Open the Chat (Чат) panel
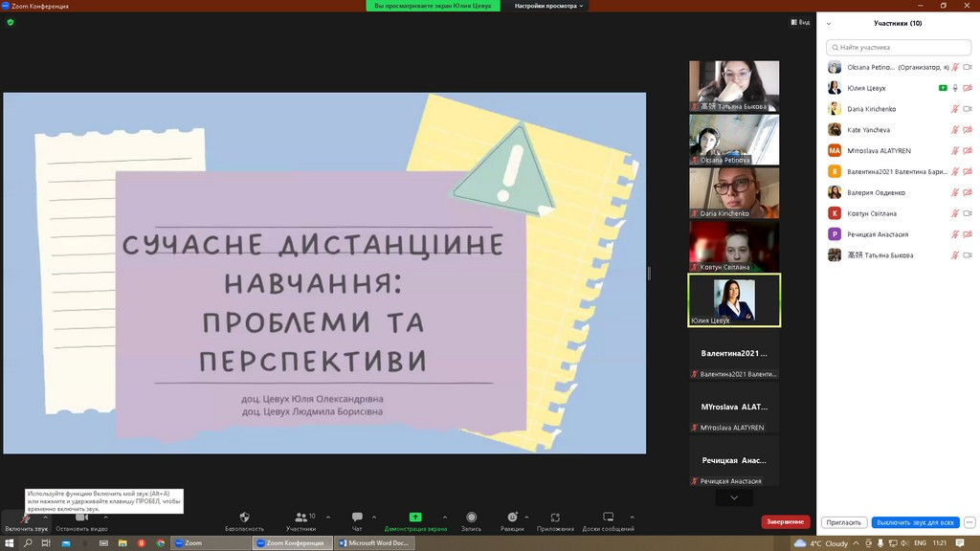 pos(357,518)
